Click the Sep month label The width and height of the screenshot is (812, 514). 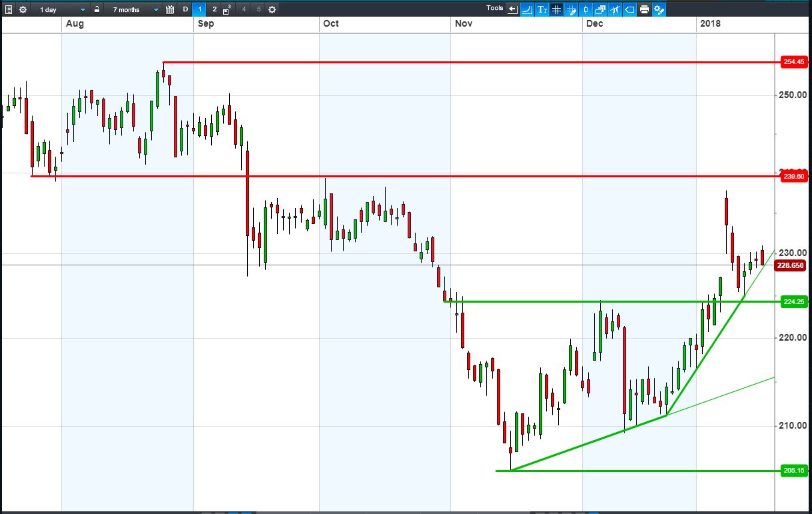pos(206,23)
